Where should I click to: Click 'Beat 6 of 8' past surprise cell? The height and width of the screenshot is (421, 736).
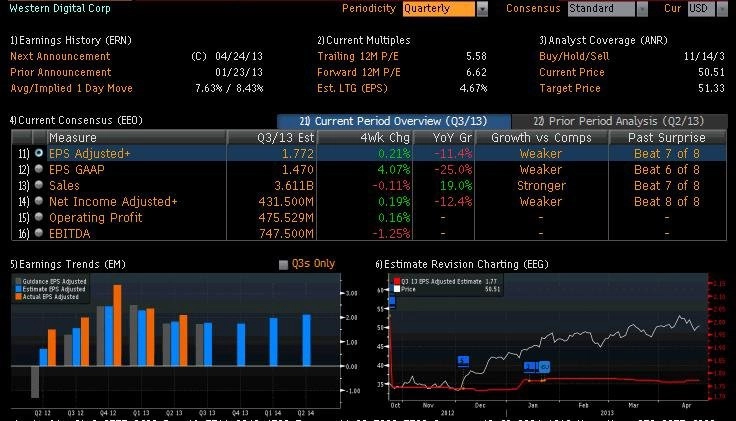point(667,169)
